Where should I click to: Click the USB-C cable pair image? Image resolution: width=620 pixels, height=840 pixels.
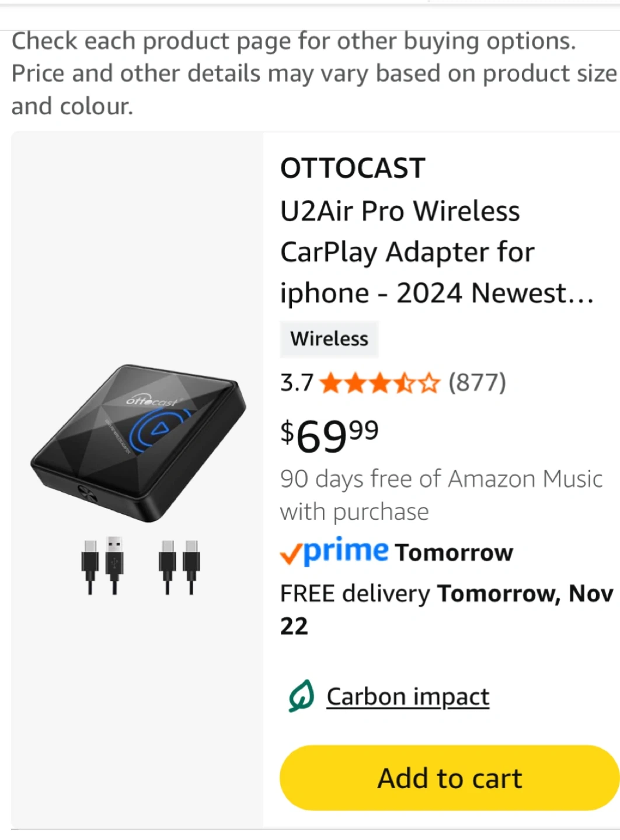179,567
